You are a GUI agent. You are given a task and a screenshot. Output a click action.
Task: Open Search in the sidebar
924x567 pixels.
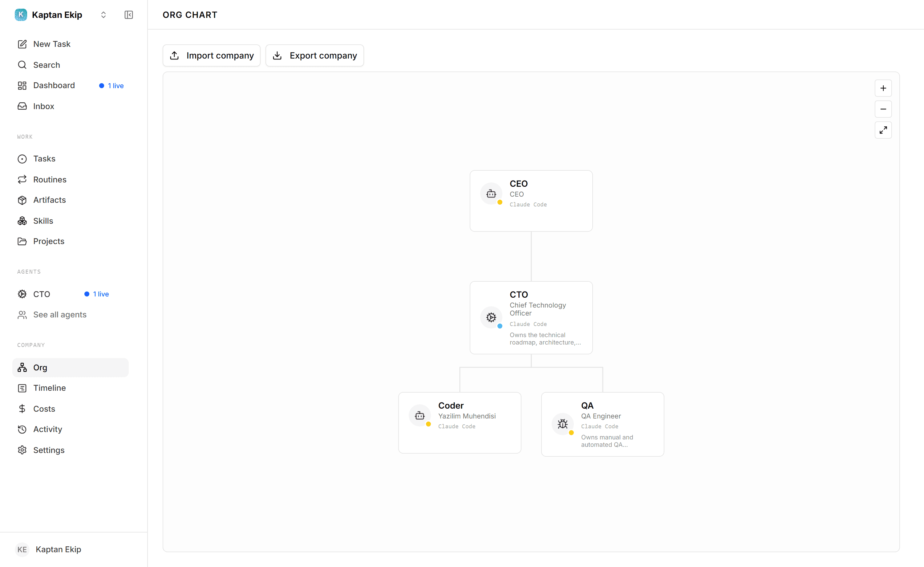71,65
